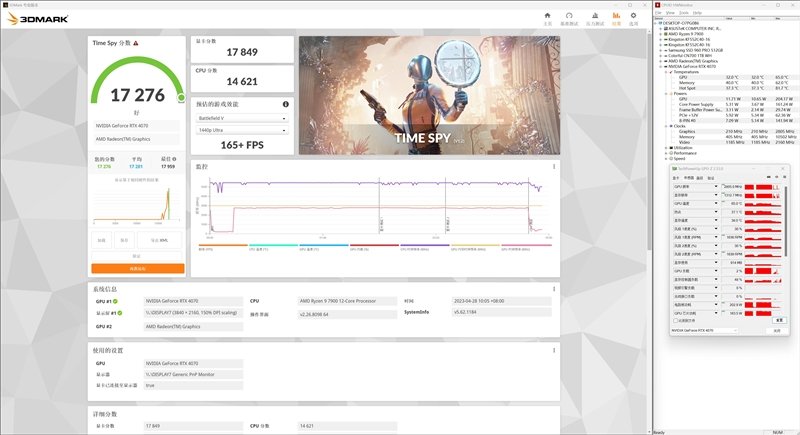Image resolution: width=800 pixels, height=435 pixels.
Task: Open the File menu in HWMonitor
Action: click(658, 13)
